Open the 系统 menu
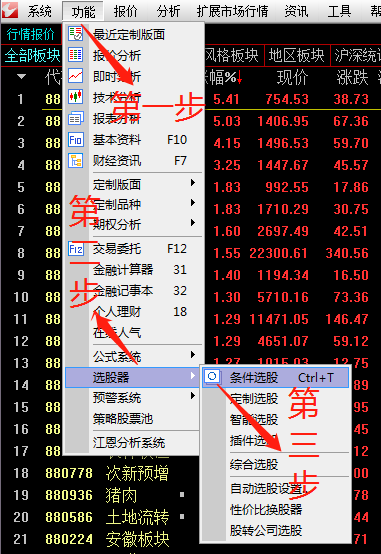381x554 pixels. pos(40,11)
